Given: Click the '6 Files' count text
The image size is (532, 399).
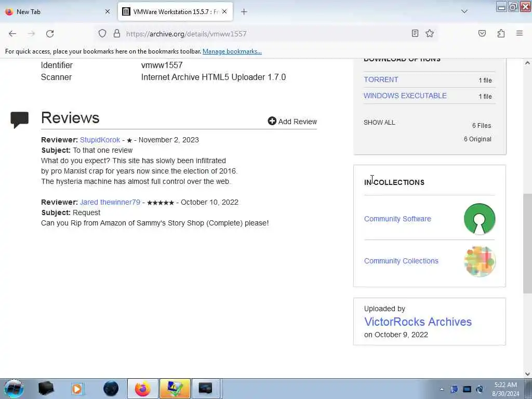Looking at the screenshot, I should point(482,126).
